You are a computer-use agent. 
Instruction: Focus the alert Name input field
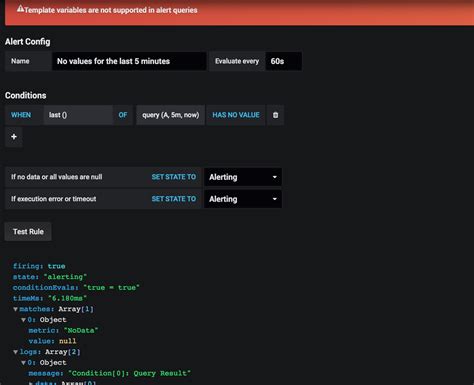(129, 61)
